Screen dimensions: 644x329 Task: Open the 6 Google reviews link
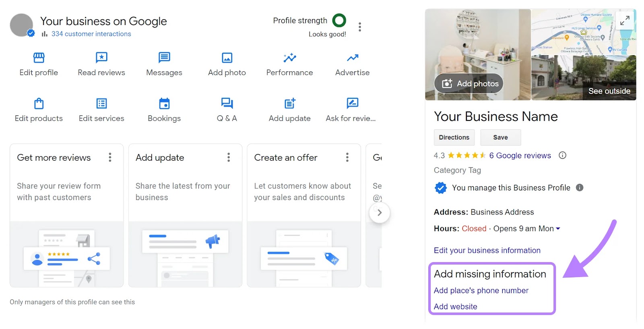pyautogui.click(x=520, y=155)
